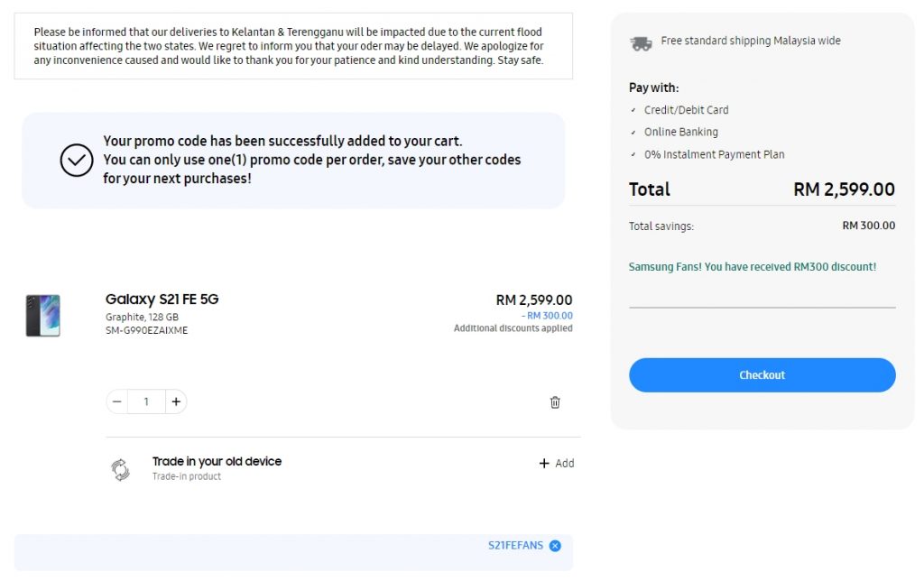This screenshot has height=581, width=924.
Task: Click the Samsung Fans RM300 discount message
Action: [x=752, y=267]
